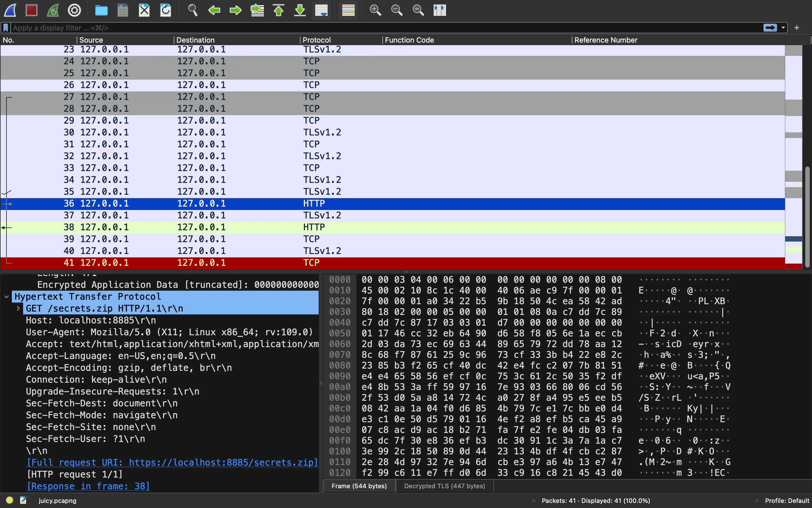This screenshot has width=812, height=508.
Task: Click the intelligent scrollbar minimap
Action: coord(794,156)
